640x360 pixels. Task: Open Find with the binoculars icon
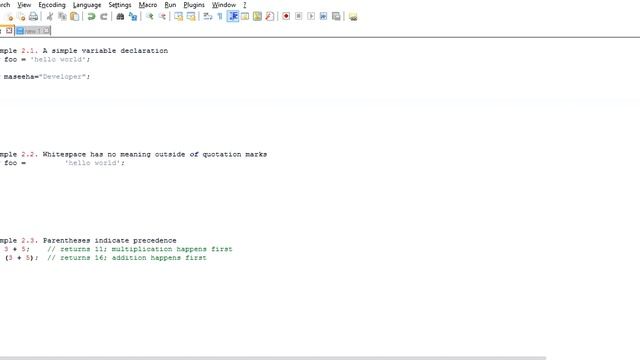(x=120, y=17)
